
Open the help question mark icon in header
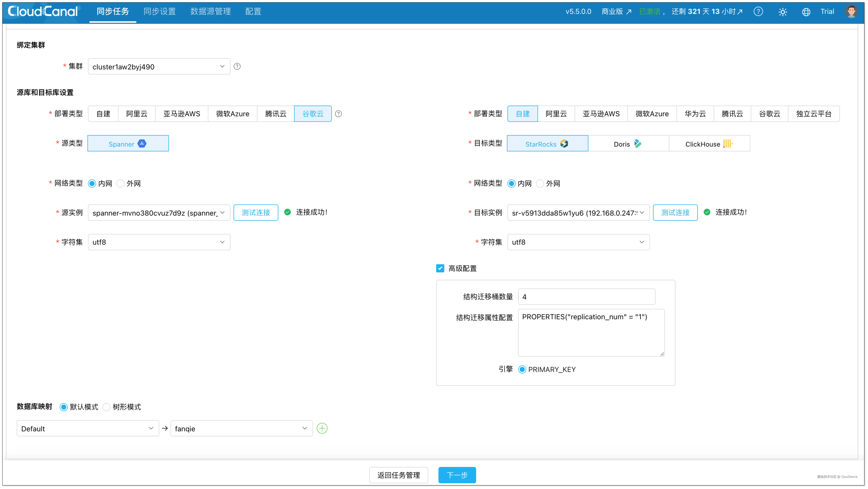[758, 11]
